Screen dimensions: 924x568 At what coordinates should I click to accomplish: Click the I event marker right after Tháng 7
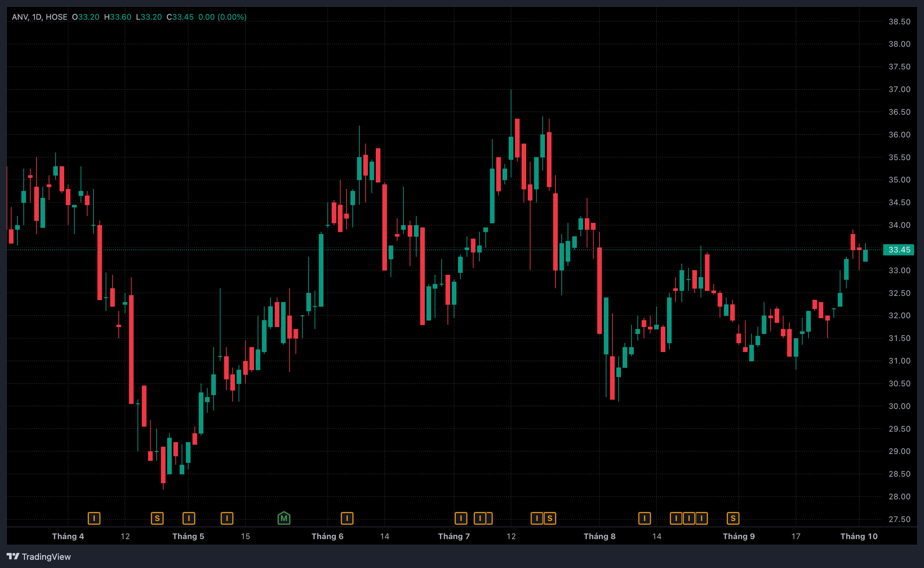pyautogui.click(x=461, y=519)
